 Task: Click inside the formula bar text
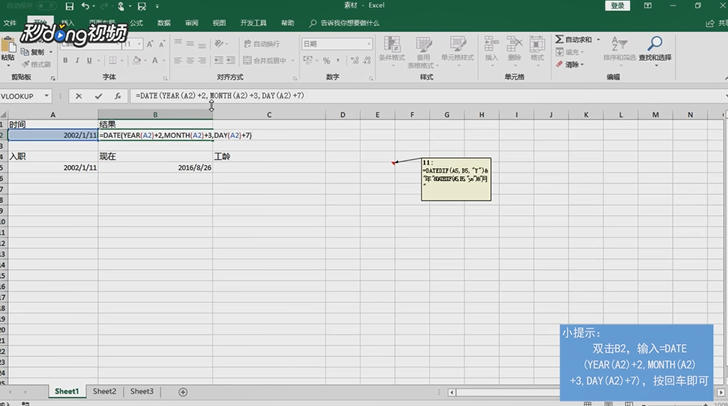point(220,96)
